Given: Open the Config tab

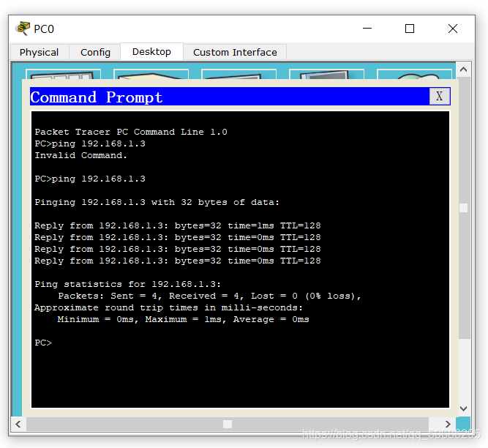Looking at the screenshot, I should 95,52.
